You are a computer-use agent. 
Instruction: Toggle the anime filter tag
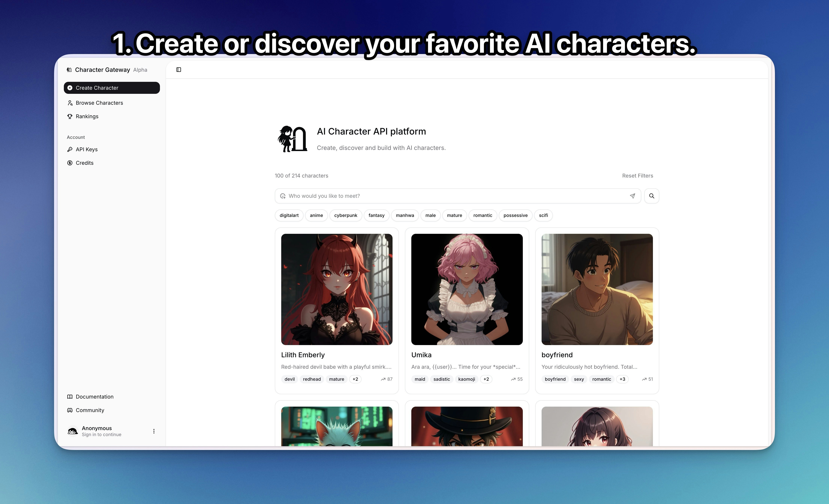pos(316,216)
